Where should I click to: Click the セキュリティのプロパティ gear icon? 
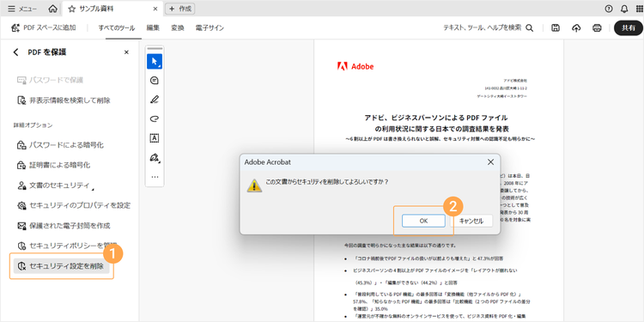(x=21, y=205)
